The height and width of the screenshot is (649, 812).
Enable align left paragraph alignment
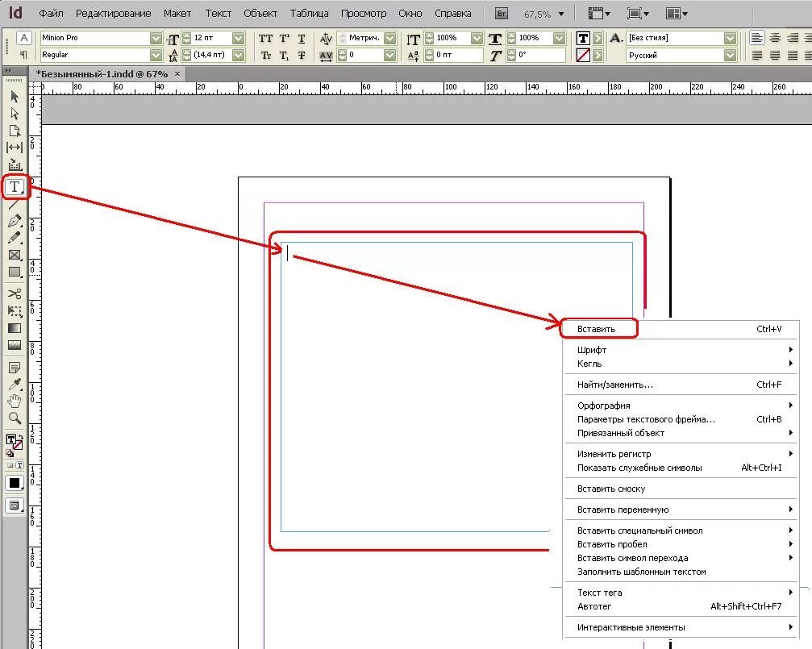[757, 38]
